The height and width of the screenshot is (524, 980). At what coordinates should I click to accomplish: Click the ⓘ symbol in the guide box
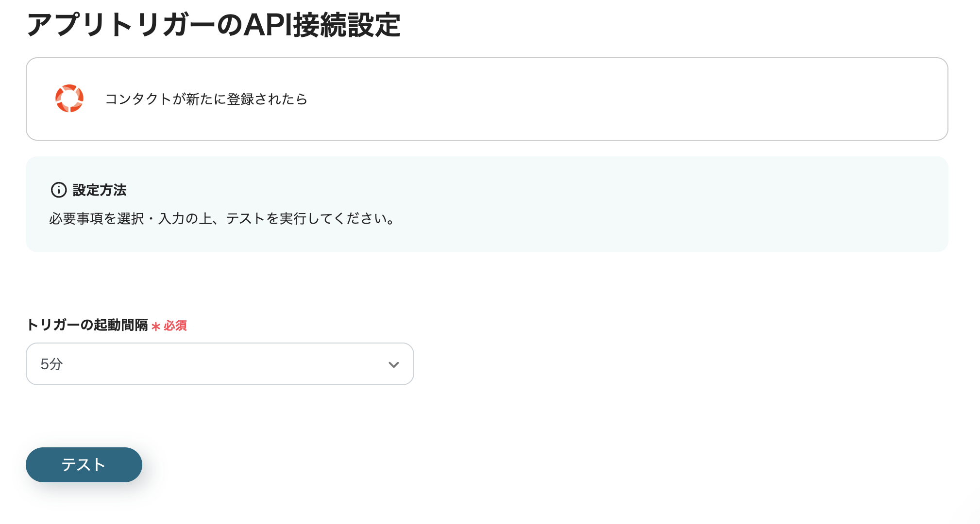point(58,190)
